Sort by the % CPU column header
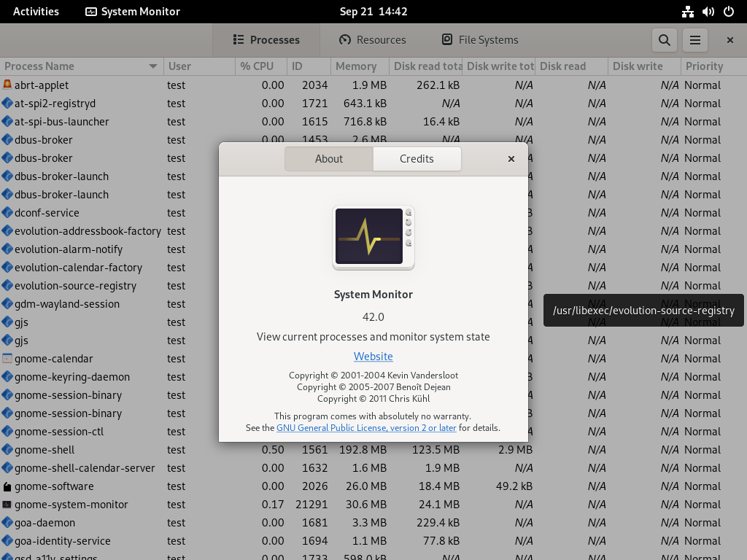 point(261,66)
